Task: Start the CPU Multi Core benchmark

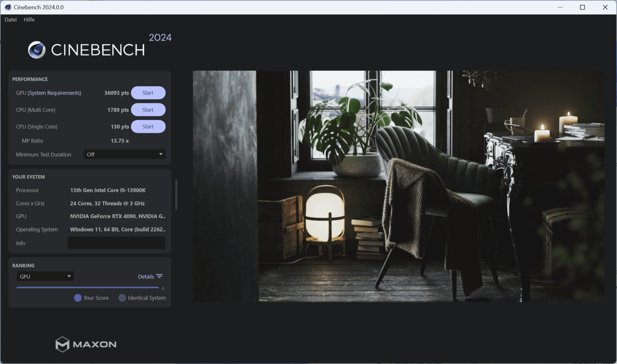Action: click(148, 110)
